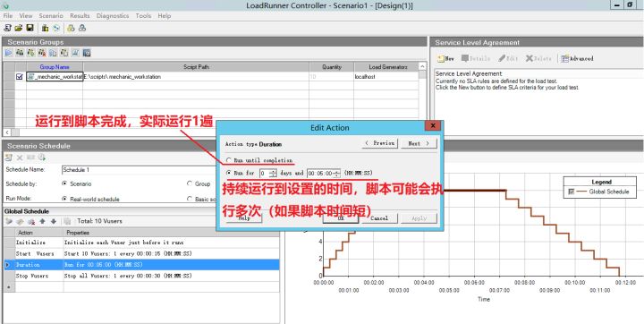Open the Tools menu
644x324 pixels.
(x=143, y=15)
